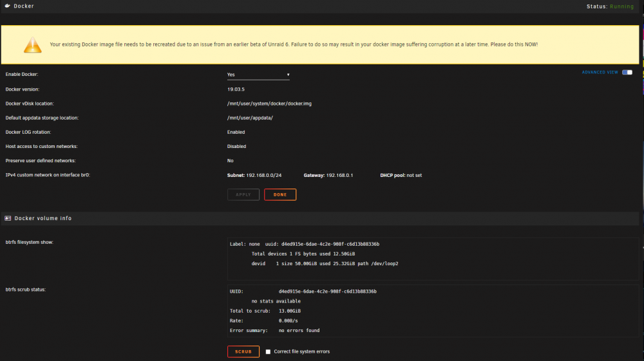Click the docker.img vDisk location path
Viewport: 644px width, 361px height.
(269, 104)
